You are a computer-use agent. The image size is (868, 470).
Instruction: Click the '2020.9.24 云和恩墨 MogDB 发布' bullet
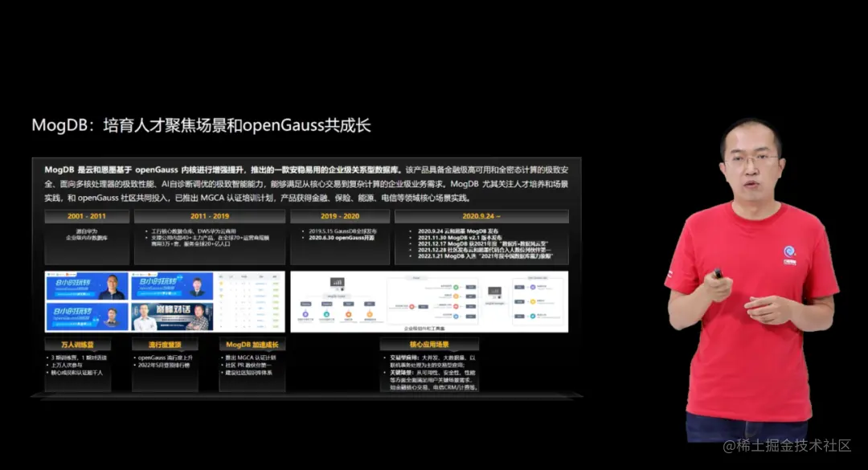[x=458, y=231]
